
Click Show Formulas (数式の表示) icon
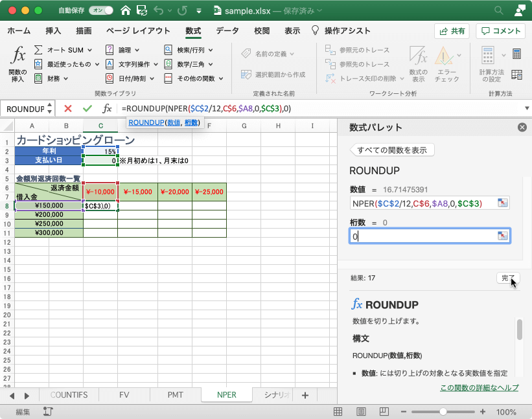click(x=418, y=55)
